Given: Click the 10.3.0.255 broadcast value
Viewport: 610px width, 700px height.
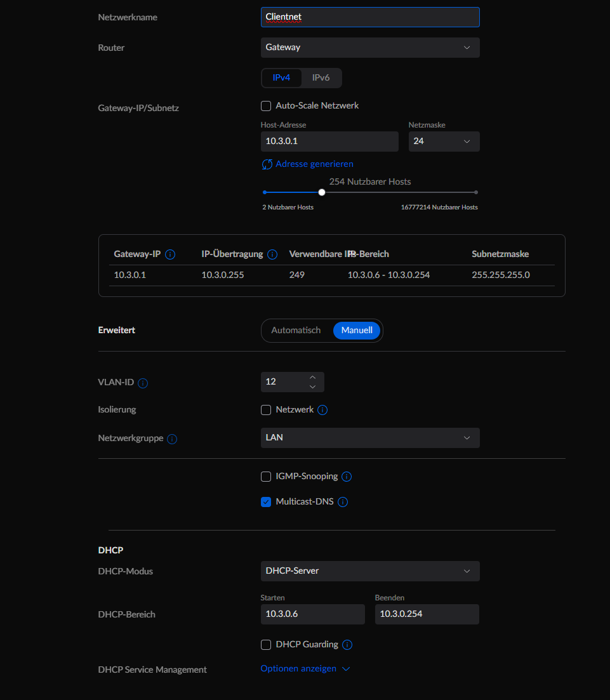Looking at the screenshot, I should [223, 275].
